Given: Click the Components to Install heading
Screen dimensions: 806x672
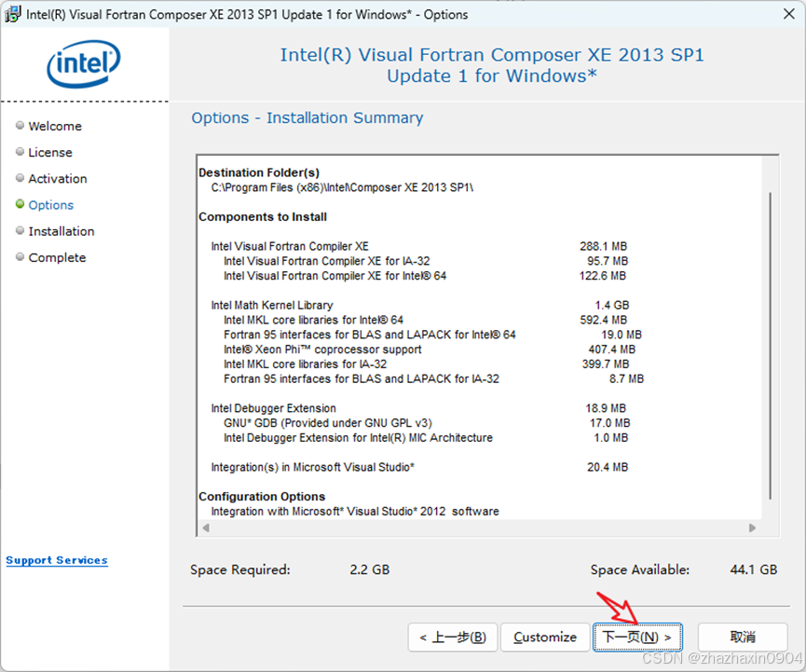Looking at the screenshot, I should coord(263,217).
